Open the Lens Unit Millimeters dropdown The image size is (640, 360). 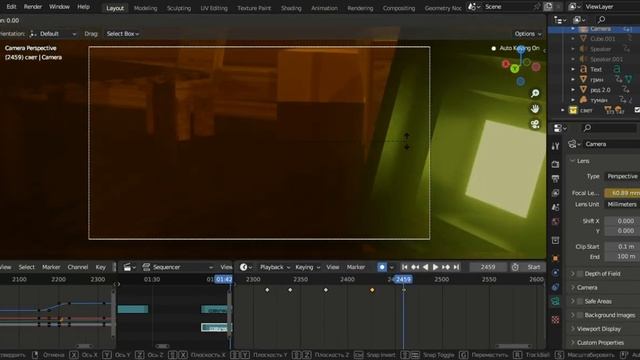tap(622, 204)
